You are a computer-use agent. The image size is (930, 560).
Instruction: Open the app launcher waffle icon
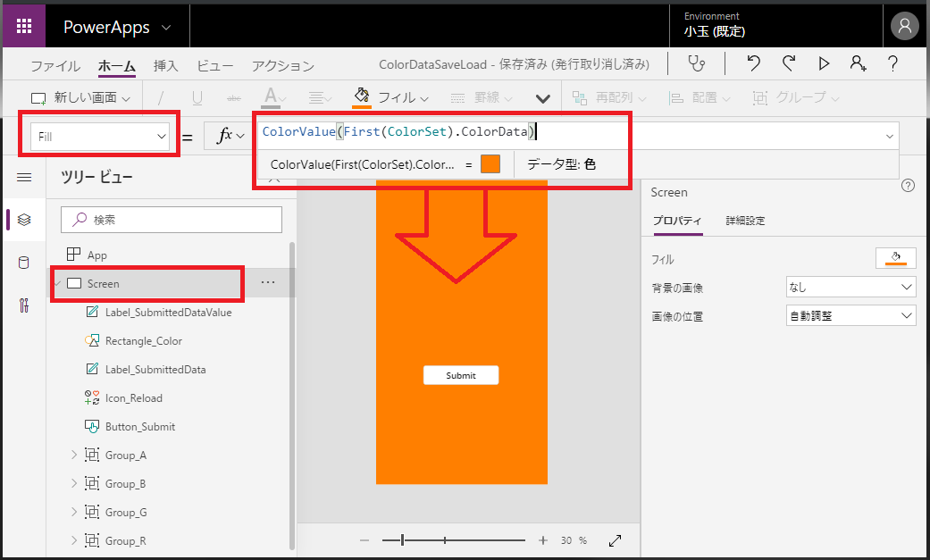(24, 26)
